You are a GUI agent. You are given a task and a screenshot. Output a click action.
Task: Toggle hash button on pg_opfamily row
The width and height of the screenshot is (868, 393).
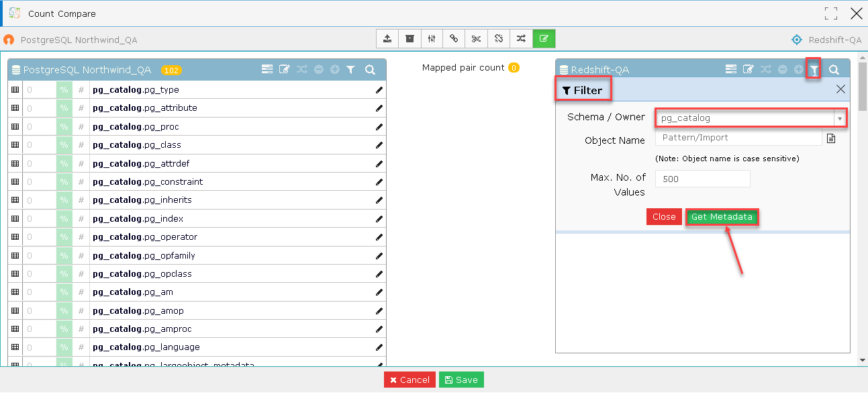click(81, 255)
